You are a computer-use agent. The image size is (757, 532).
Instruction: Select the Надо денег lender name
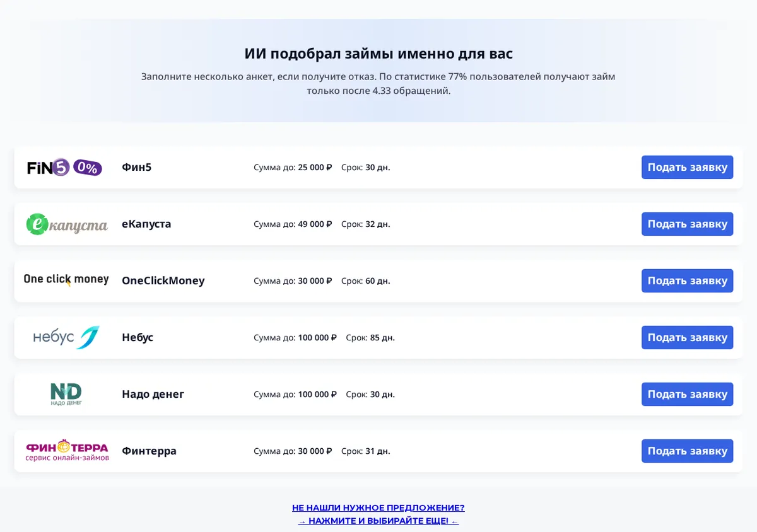(153, 394)
